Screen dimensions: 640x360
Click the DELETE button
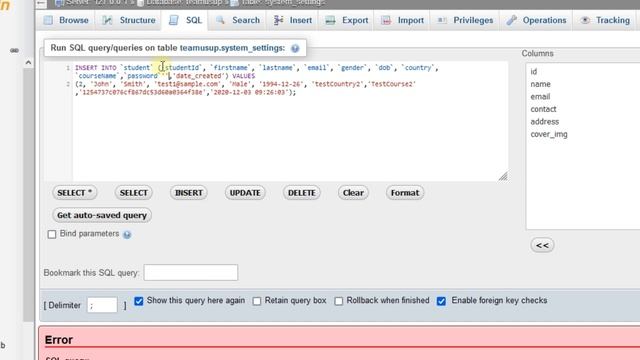point(302,193)
